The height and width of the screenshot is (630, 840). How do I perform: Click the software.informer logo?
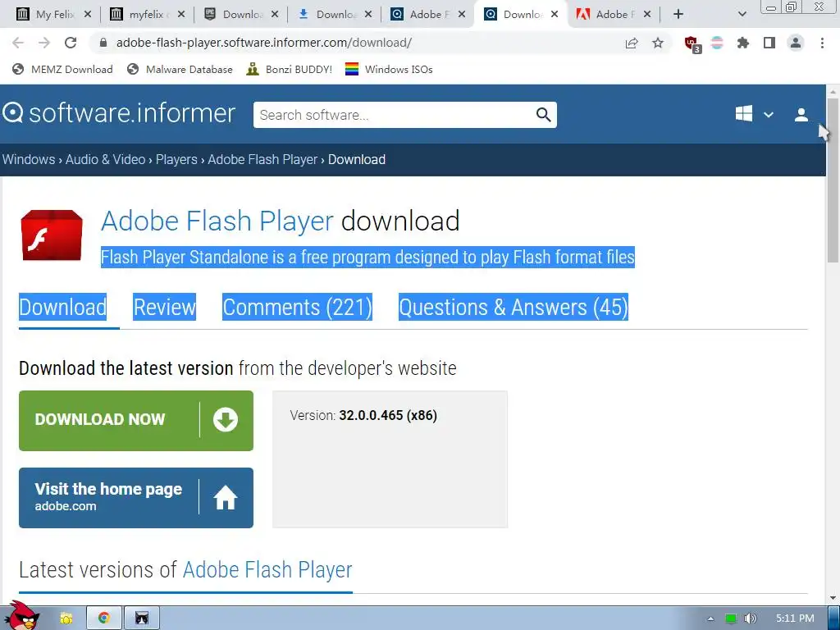[x=118, y=113]
